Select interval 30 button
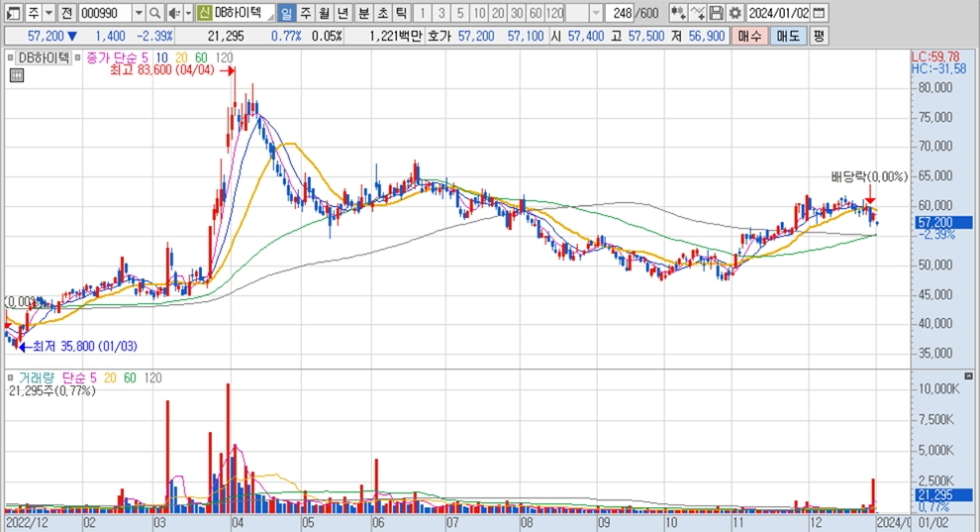This screenshot has height=532, width=980. click(517, 13)
